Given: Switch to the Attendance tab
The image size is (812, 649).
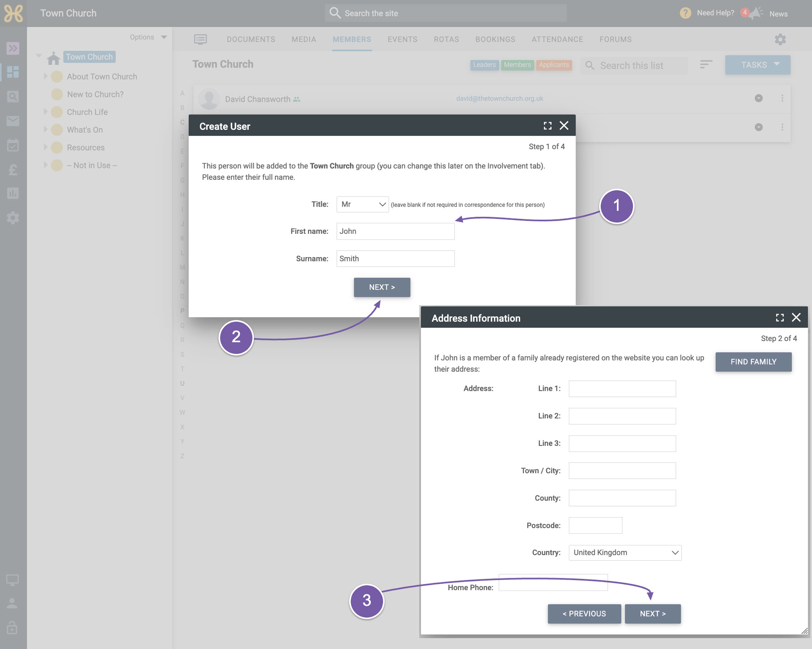Looking at the screenshot, I should tap(557, 39).
